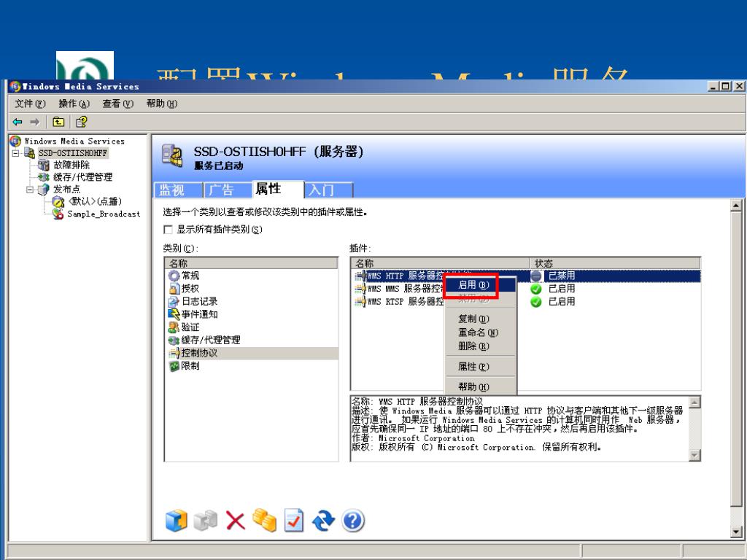This screenshot has height=560, width=747.
Task: Click the gray Disable Plugin icon
Action: click(x=205, y=521)
